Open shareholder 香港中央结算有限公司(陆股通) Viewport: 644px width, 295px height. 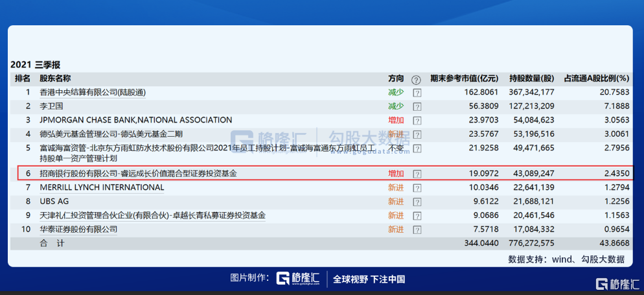point(93,93)
